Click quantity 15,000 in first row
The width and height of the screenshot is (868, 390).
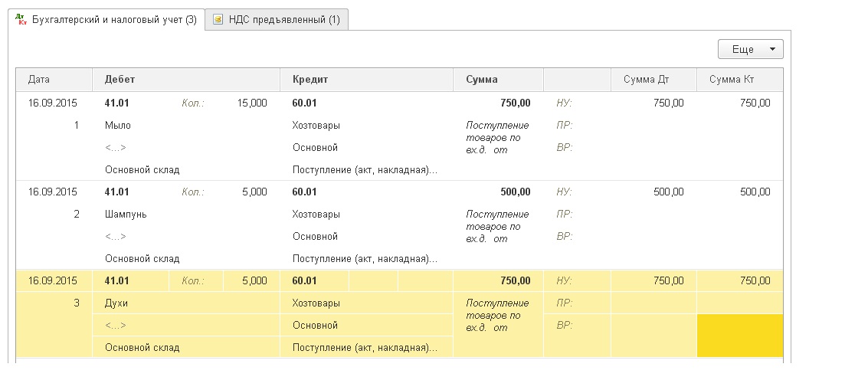pos(252,103)
